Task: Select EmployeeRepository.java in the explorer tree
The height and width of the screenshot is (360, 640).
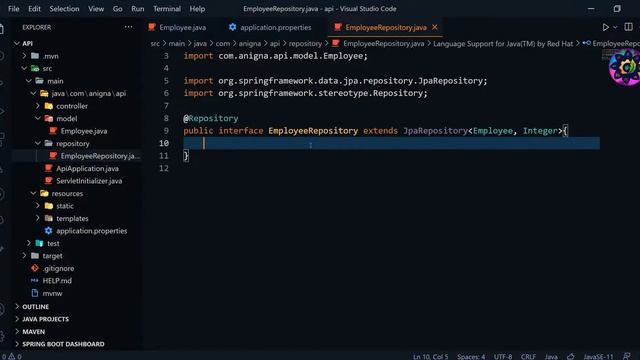Action: click(x=100, y=156)
